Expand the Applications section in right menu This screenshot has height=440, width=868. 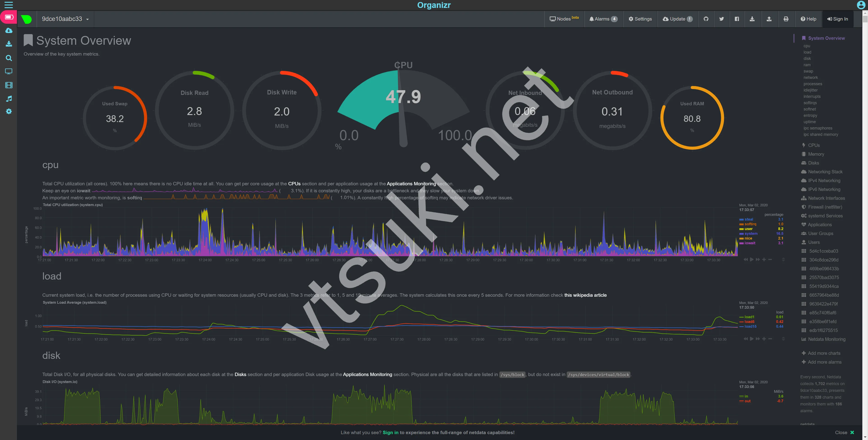(816, 225)
